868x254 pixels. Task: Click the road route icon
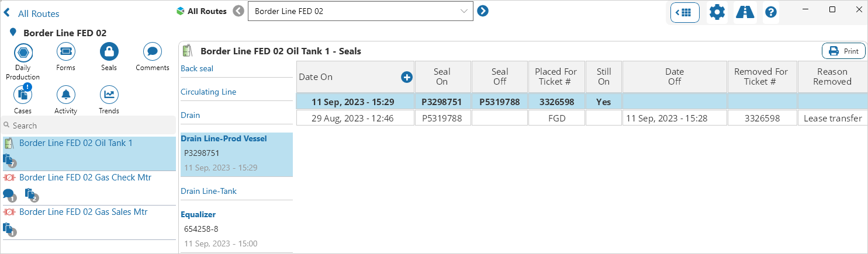(745, 12)
